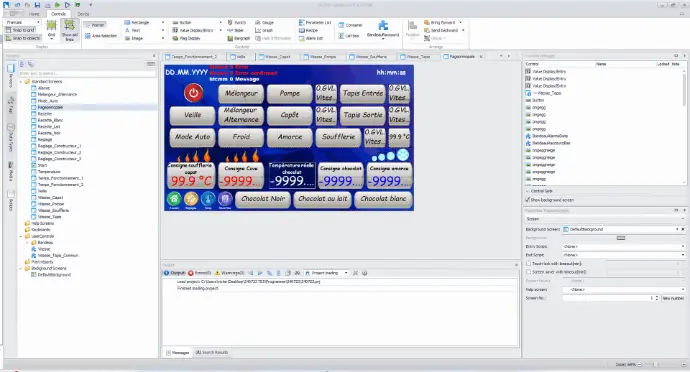Insert a Flag Display control
690x372 pixels.
[186, 38]
